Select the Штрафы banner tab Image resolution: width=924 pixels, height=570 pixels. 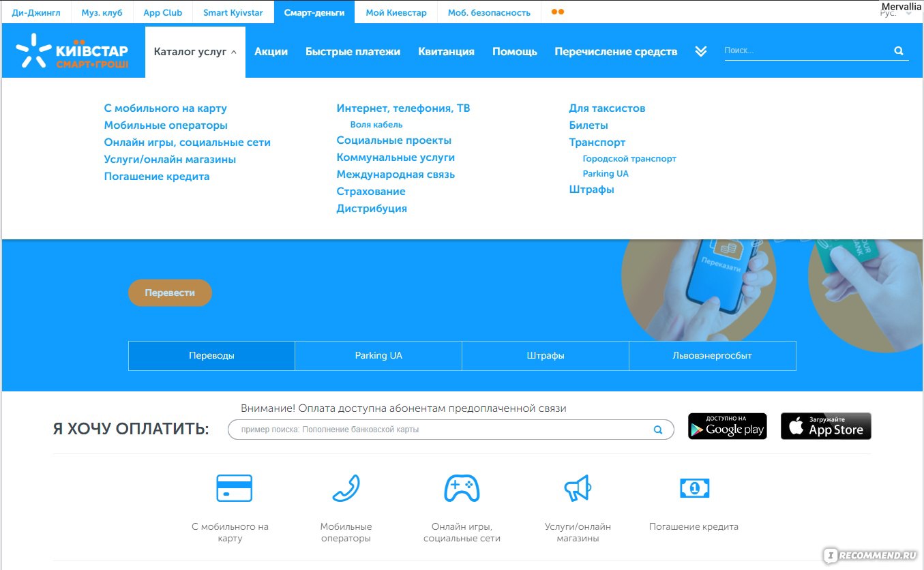(546, 356)
